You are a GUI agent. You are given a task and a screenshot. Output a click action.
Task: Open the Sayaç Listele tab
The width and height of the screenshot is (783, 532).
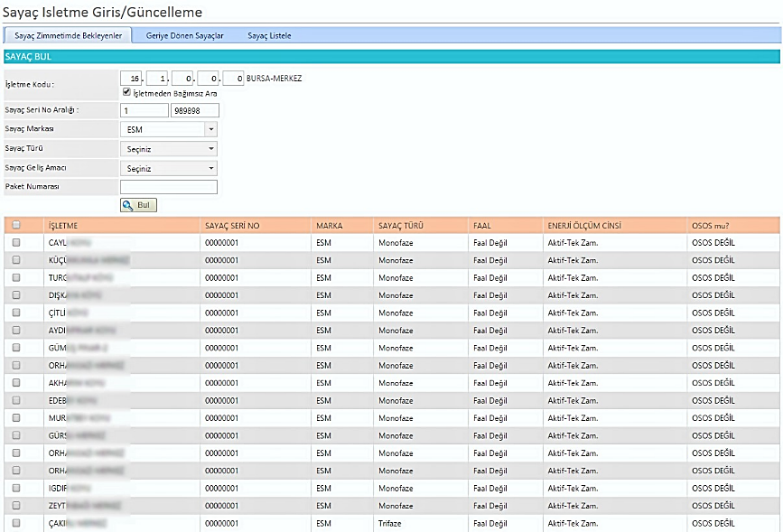(x=269, y=35)
